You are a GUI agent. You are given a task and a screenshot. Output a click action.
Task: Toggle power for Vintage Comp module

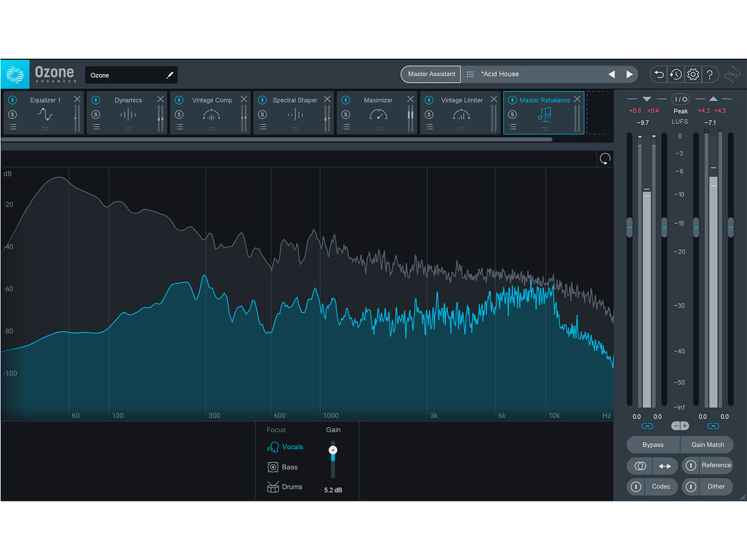[179, 100]
